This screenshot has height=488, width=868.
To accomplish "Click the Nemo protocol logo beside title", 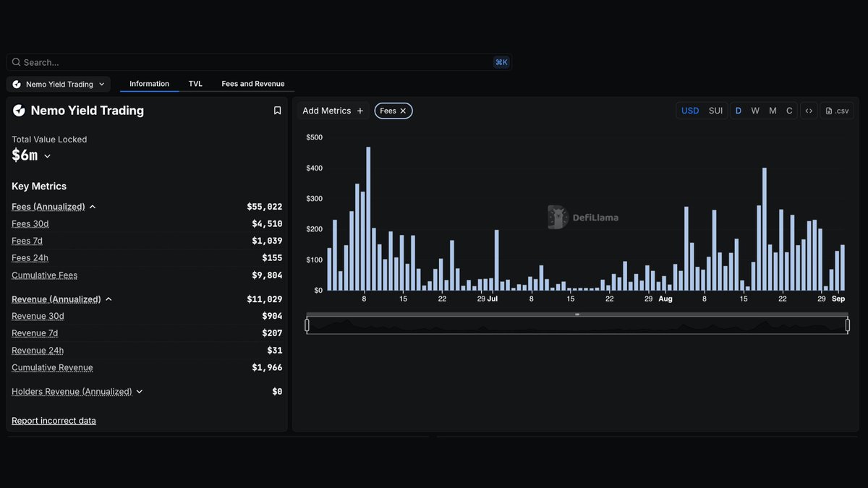I will [x=19, y=111].
